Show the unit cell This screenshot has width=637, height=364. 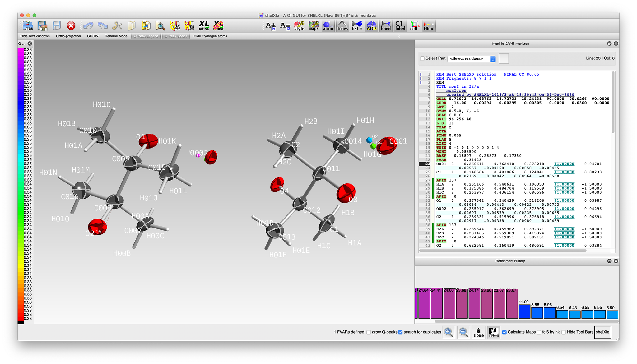(414, 26)
